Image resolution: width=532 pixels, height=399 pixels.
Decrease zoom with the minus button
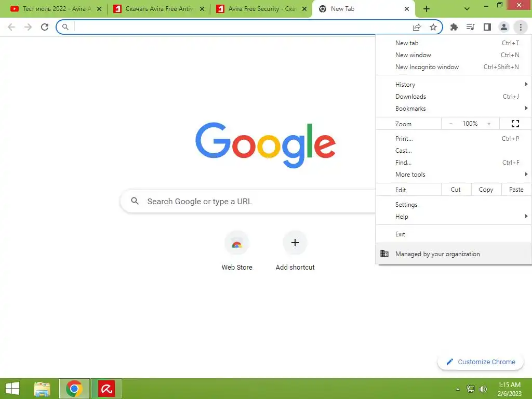click(x=451, y=124)
